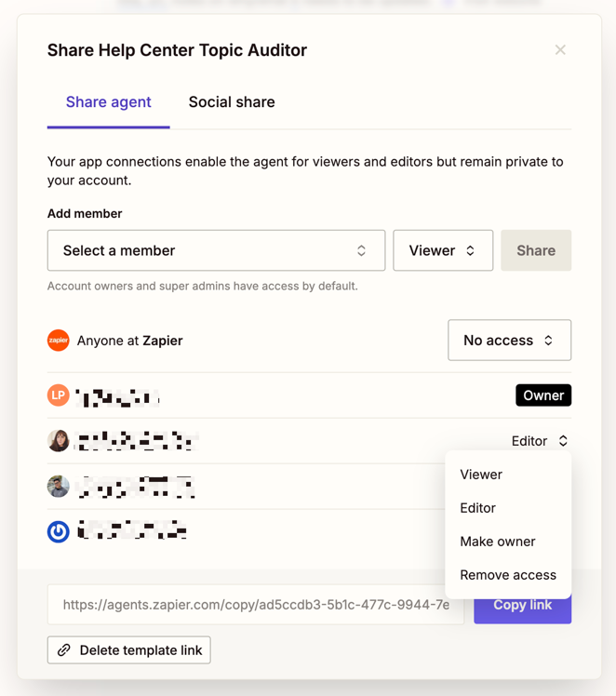Close the share dialog with X icon

point(560,50)
